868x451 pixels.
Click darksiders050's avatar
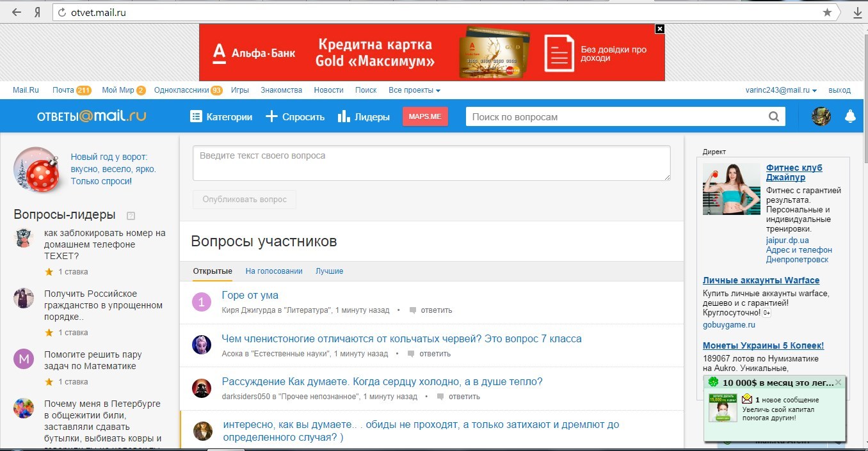tap(202, 388)
